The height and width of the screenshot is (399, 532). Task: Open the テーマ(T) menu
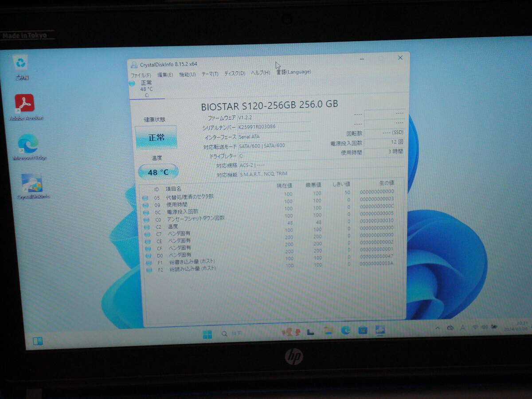[210, 74]
